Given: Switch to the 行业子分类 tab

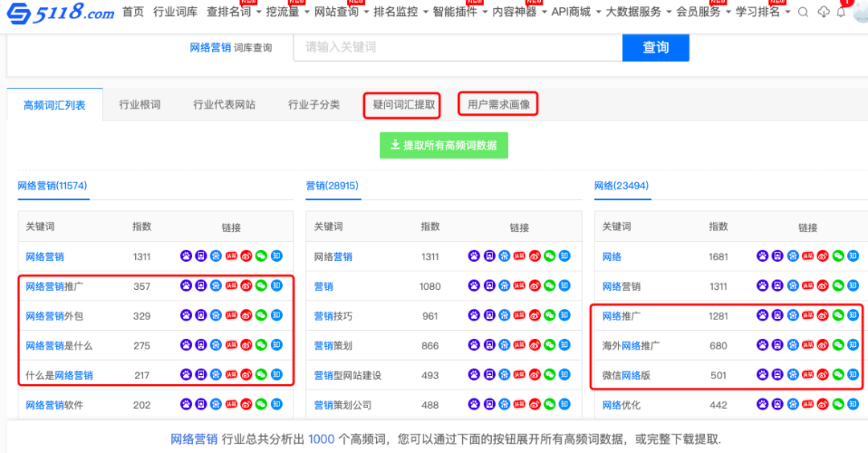Looking at the screenshot, I should [314, 104].
